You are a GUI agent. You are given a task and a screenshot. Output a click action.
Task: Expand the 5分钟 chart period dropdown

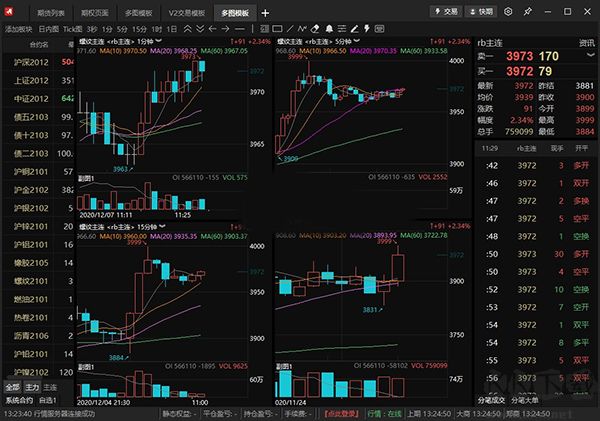point(357,41)
